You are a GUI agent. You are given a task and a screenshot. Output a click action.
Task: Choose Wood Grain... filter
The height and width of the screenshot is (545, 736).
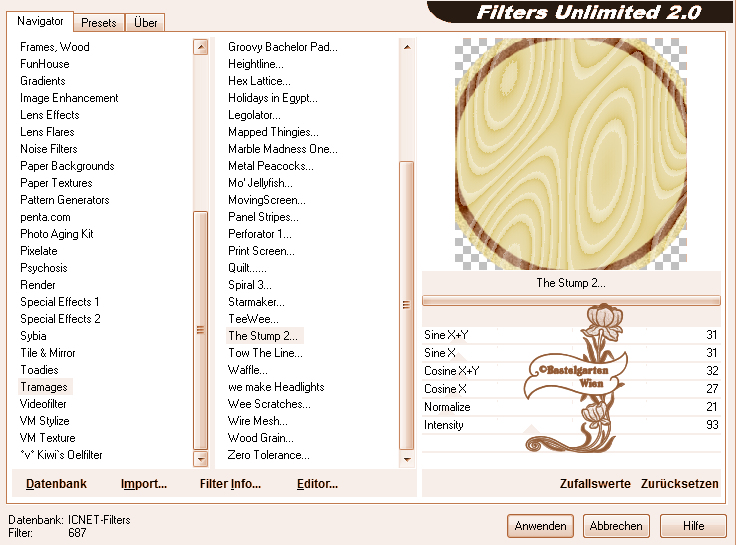(x=261, y=438)
